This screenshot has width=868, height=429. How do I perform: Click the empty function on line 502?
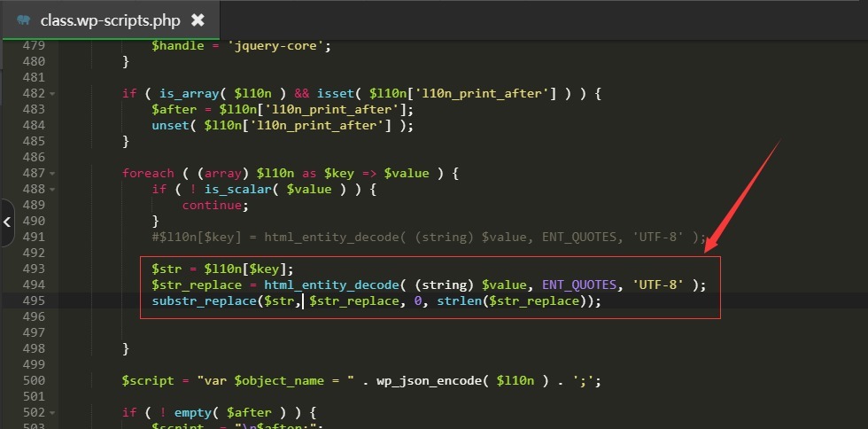tap(193, 413)
